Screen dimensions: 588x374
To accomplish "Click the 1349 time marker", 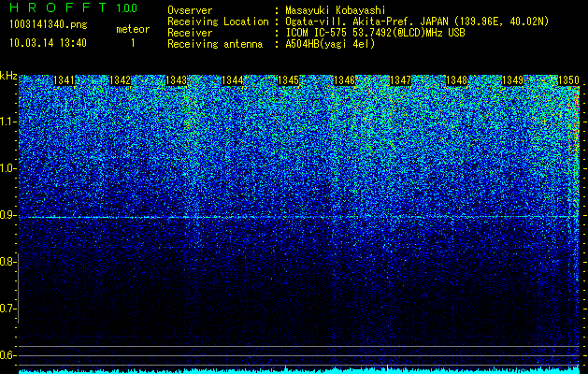I will (512, 80).
